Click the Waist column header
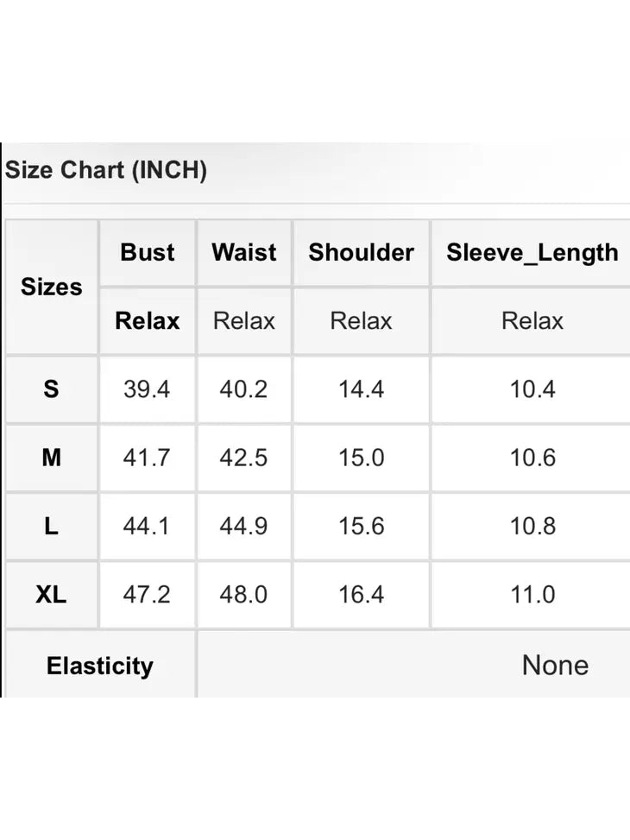630x840 pixels. point(244,252)
